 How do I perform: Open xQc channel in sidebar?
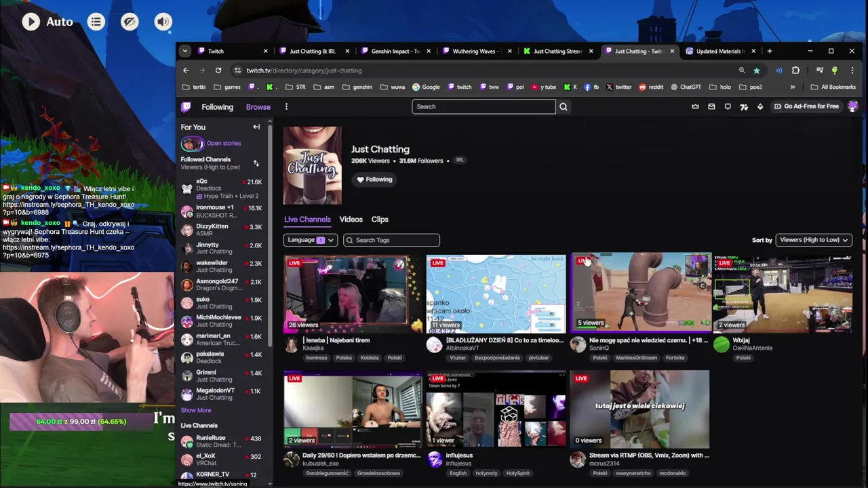pyautogui.click(x=222, y=188)
